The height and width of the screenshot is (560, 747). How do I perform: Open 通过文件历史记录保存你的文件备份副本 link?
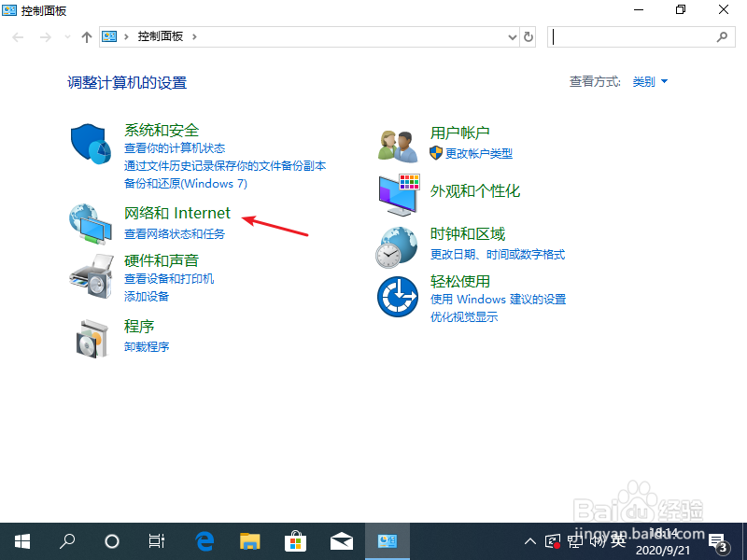(x=225, y=166)
